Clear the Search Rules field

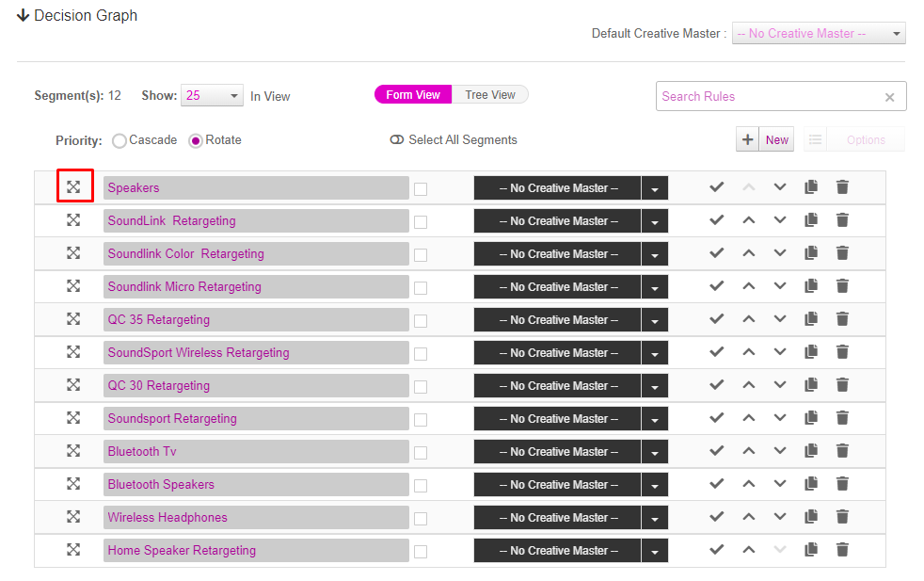click(x=890, y=97)
